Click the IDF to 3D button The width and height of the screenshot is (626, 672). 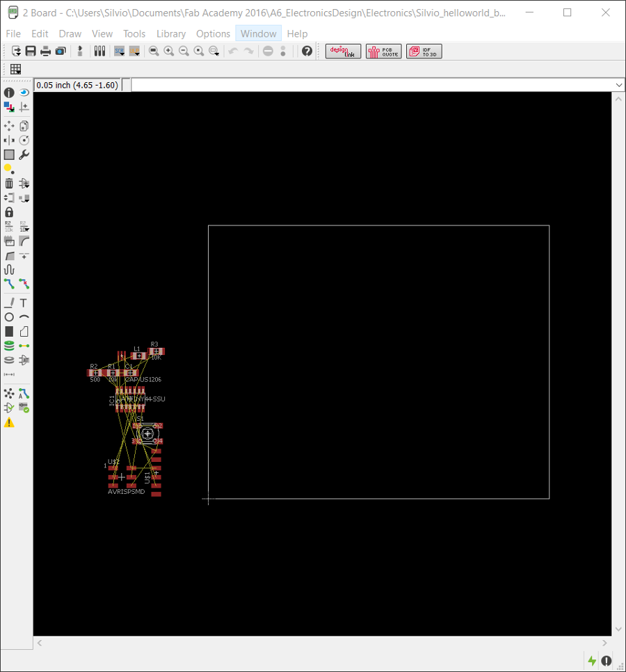click(x=424, y=51)
